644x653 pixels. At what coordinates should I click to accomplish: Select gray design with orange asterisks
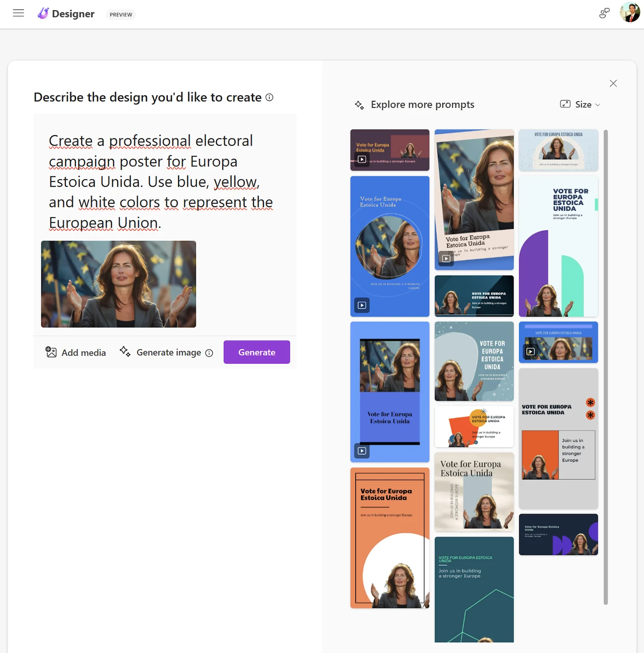pyautogui.click(x=558, y=438)
